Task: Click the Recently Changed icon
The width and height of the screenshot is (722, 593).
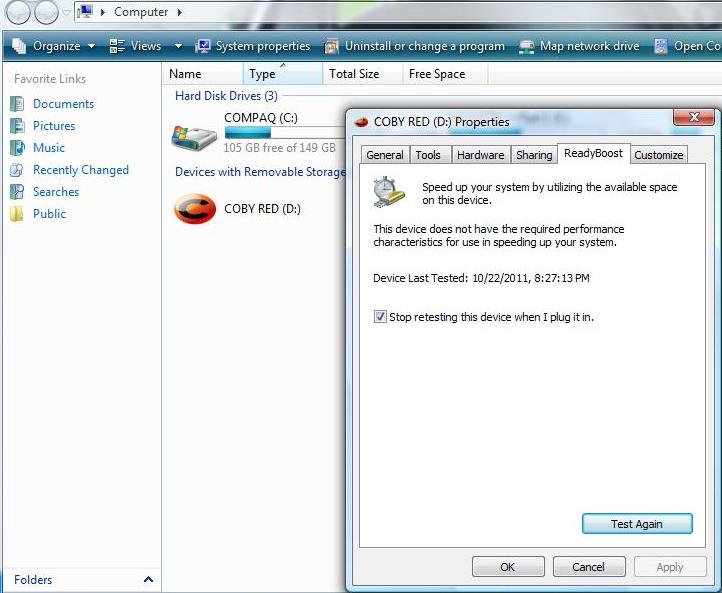Action: (x=17, y=170)
